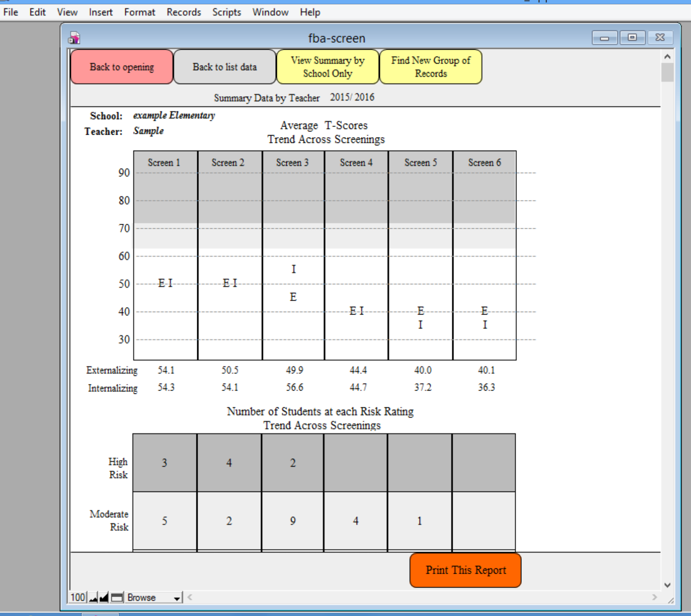Click the zoom percentage box showing 100
This screenshot has height=616, width=691.
(x=77, y=598)
